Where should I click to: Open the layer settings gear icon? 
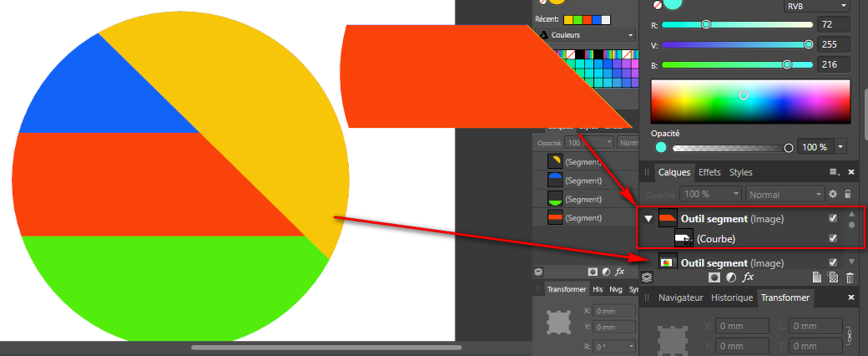pyautogui.click(x=833, y=194)
